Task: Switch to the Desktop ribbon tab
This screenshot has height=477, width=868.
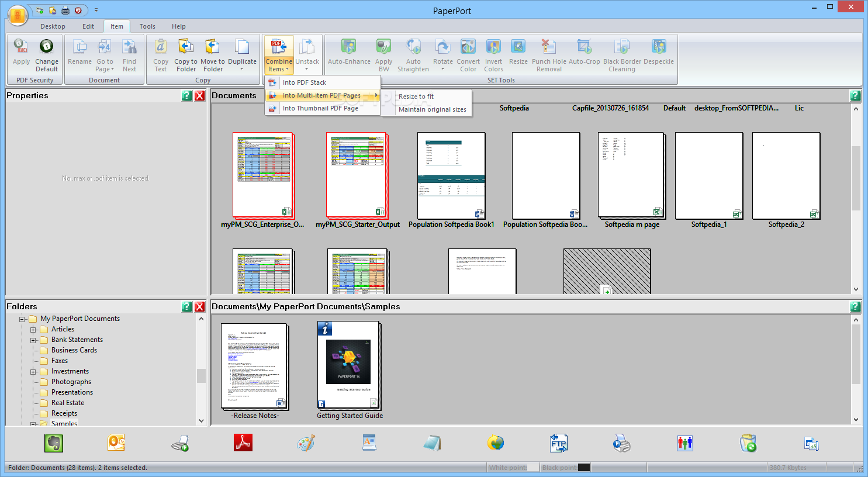Action: pos(53,26)
